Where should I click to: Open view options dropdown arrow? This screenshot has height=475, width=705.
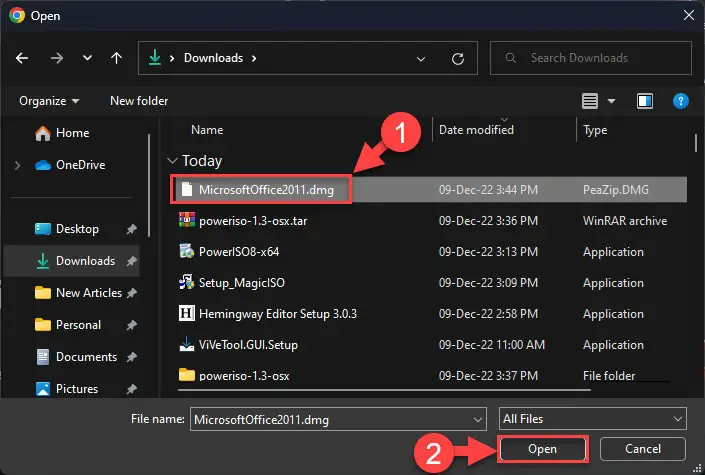tap(611, 101)
